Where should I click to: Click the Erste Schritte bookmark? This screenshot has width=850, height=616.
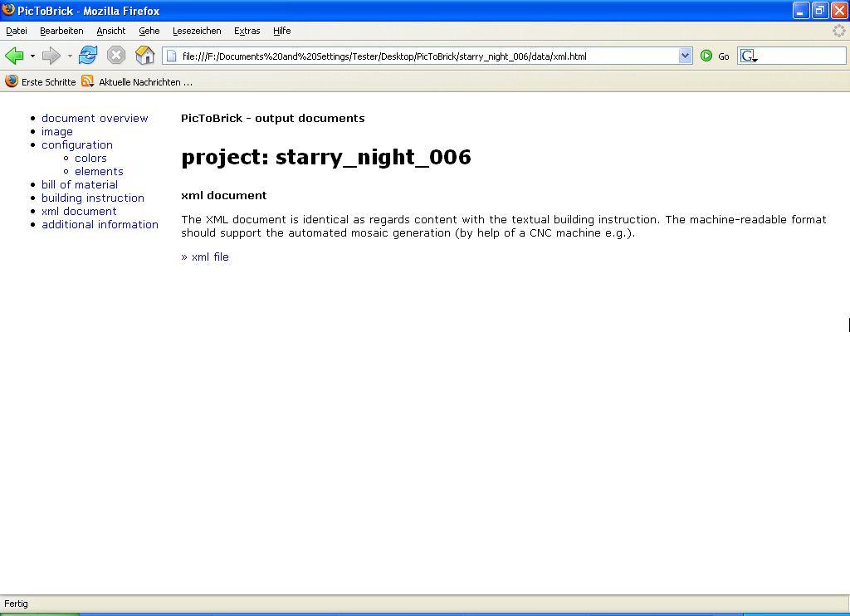tap(48, 82)
